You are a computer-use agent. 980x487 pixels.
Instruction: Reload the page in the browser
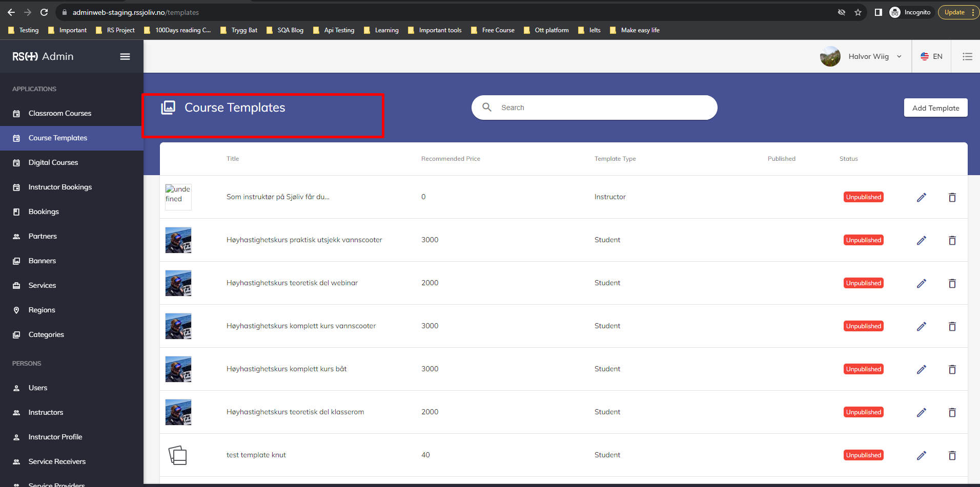[x=44, y=12]
